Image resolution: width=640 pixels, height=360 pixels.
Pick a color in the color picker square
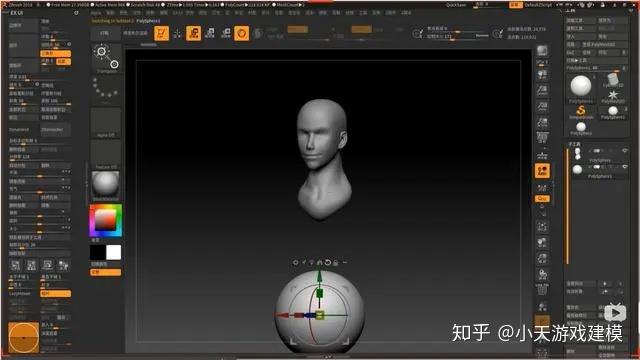pyautogui.click(x=106, y=220)
